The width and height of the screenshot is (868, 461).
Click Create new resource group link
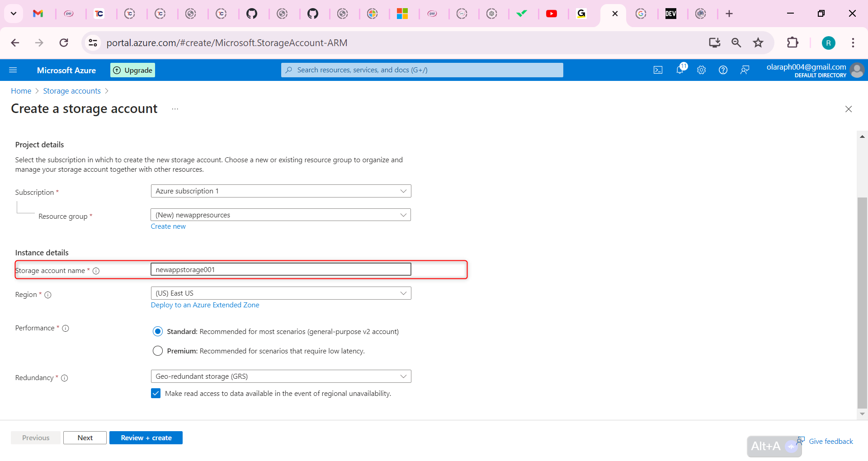[168, 226]
